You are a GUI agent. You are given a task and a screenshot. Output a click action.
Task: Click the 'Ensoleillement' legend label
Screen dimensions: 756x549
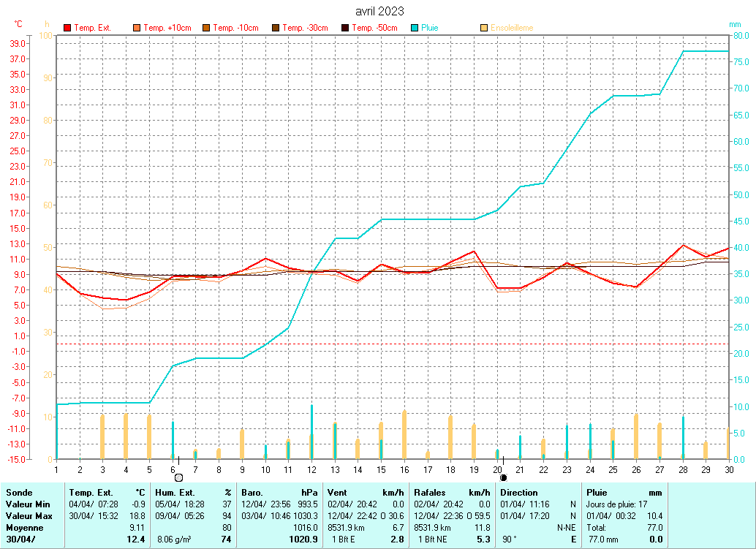512,28
